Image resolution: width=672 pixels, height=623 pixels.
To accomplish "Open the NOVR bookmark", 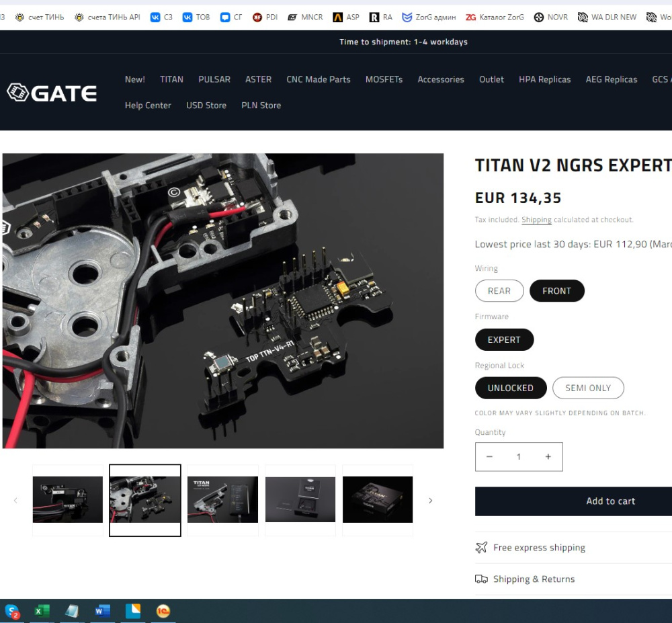I will coord(551,17).
